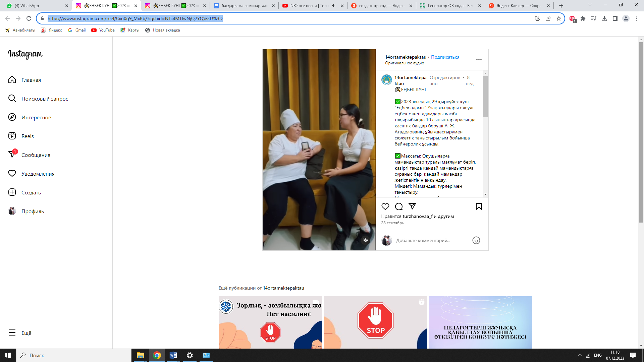Save post with bookmark icon

(x=479, y=206)
